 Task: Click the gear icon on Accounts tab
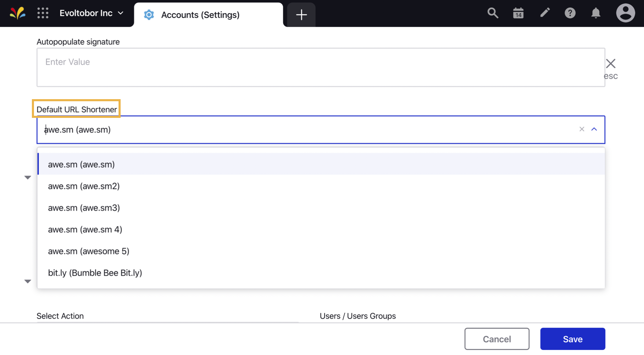[149, 15]
